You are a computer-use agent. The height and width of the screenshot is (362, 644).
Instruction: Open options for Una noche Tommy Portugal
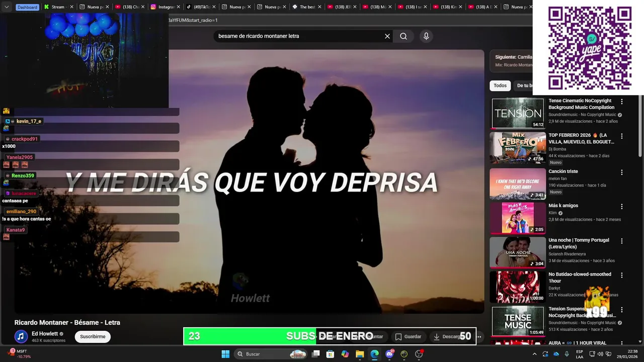(622, 241)
